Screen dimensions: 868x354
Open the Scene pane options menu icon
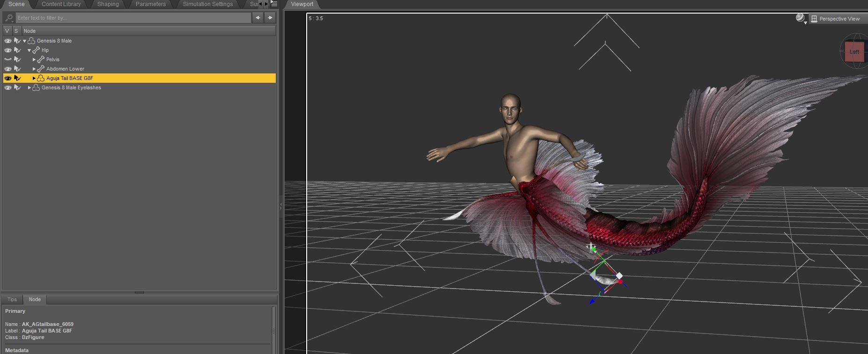[x=274, y=4]
